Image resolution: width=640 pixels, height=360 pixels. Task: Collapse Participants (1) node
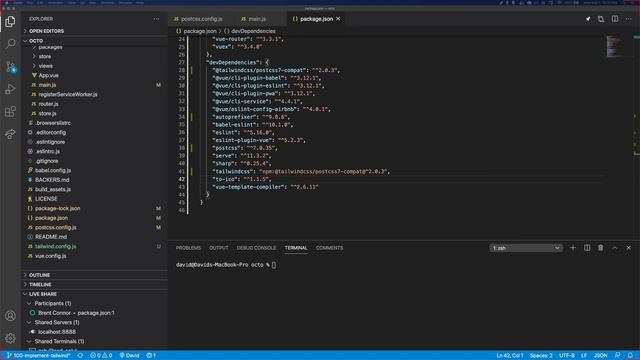coord(53,303)
